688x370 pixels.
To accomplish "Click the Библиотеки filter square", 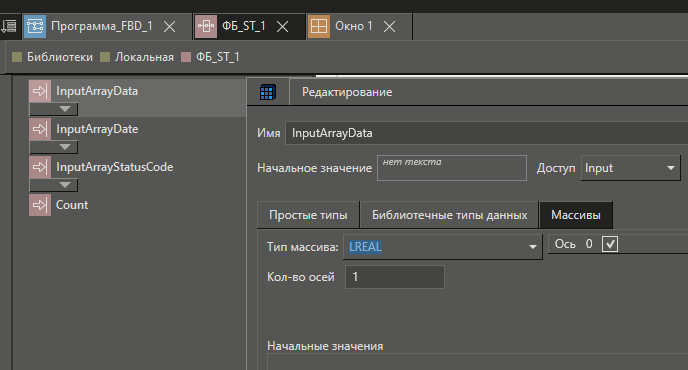I will [x=17, y=57].
